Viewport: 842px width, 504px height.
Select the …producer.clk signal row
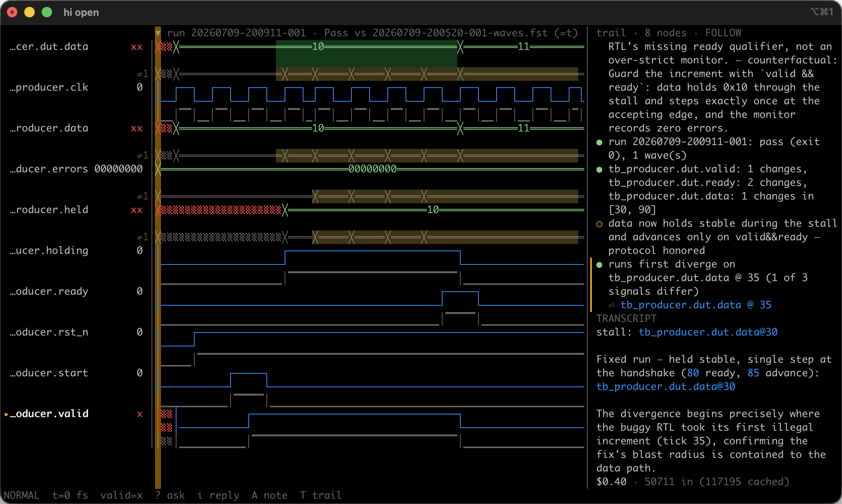[76, 88]
